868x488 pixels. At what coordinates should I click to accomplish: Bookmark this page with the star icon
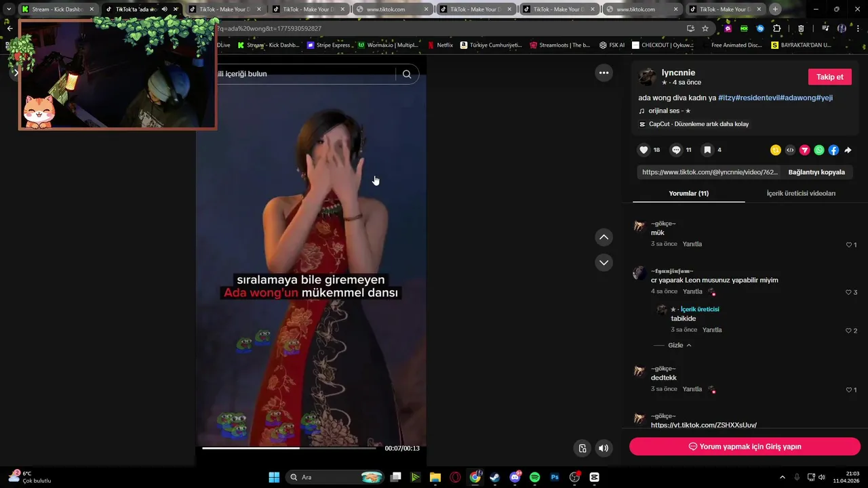pos(705,28)
